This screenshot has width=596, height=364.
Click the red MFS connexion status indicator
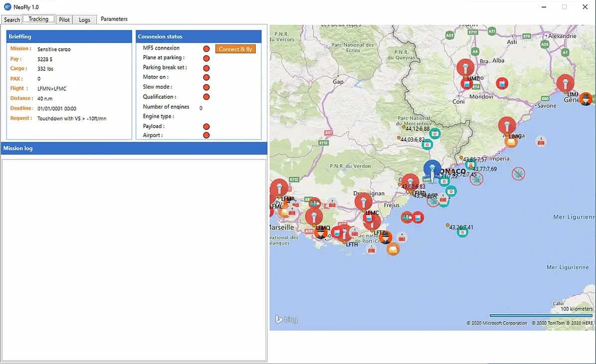[206, 49]
